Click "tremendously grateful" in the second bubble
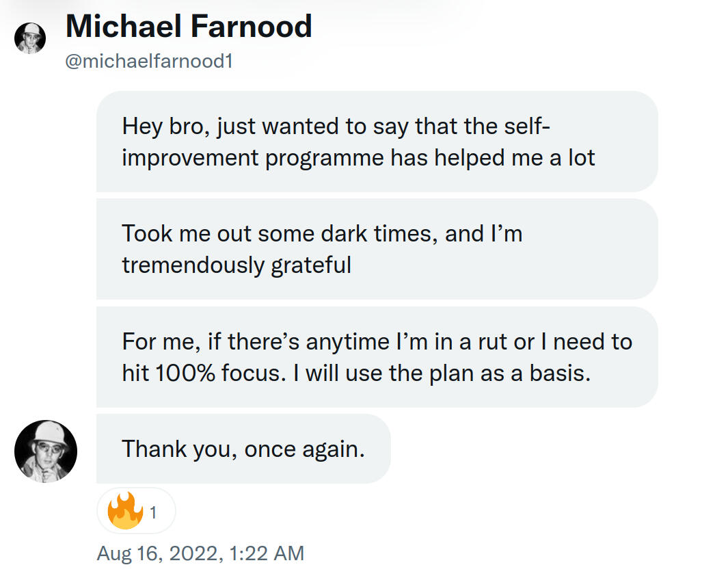The image size is (728, 578). coord(237,265)
